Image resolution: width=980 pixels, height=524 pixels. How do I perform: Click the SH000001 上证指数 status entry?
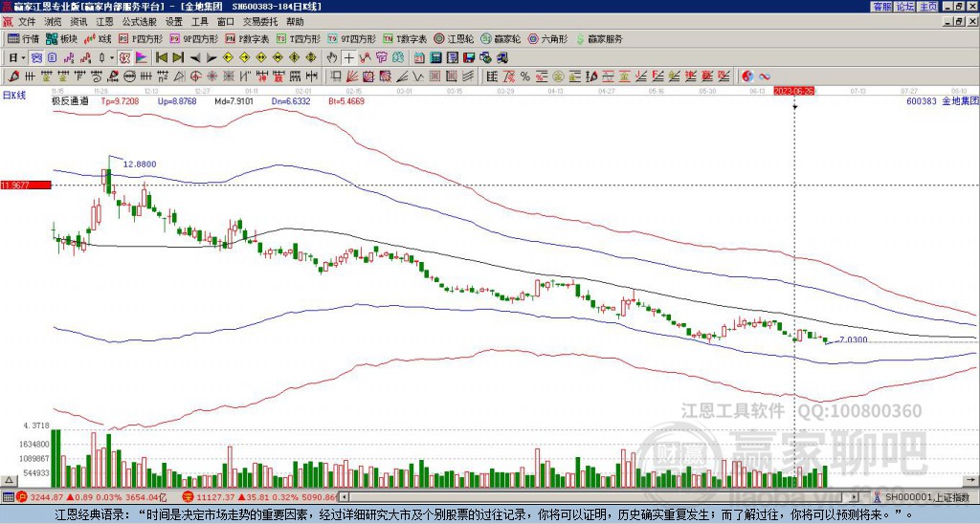pos(922,497)
